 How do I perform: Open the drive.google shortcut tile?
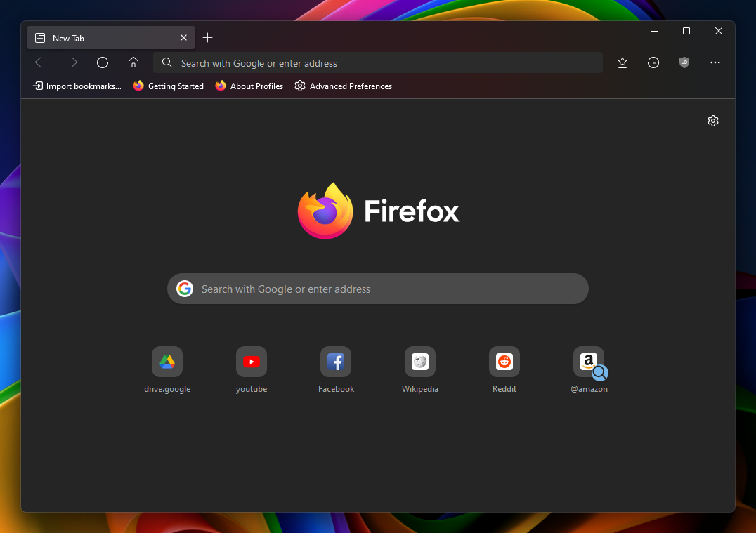(167, 362)
